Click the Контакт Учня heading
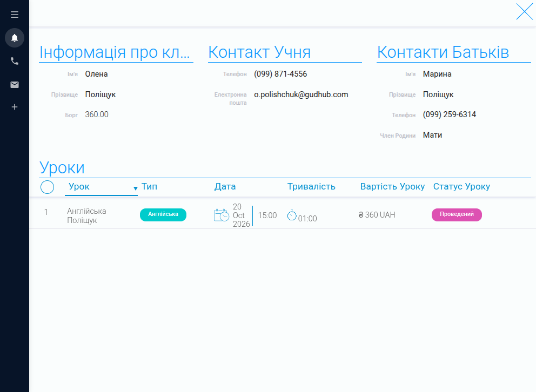The image size is (536, 392). (x=259, y=52)
